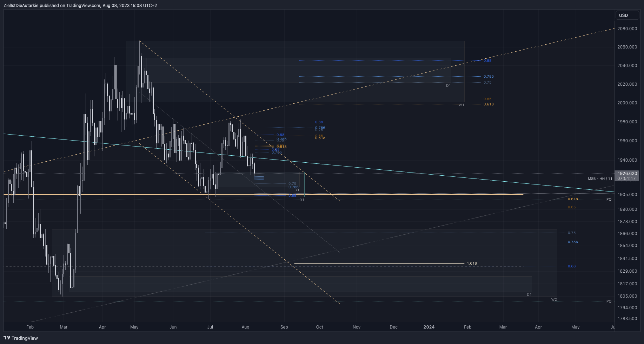
Task: Select the 1794.000 price axis label
Action: [627, 308]
